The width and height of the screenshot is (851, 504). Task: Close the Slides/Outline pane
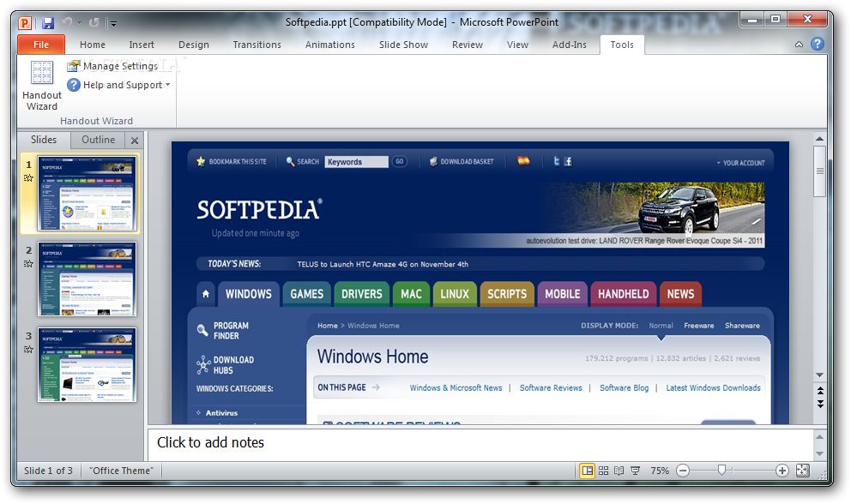point(135,141)
